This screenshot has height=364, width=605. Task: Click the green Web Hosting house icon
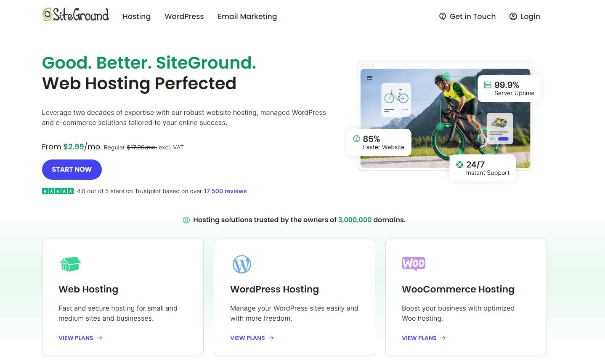click(x=70, y=264)
